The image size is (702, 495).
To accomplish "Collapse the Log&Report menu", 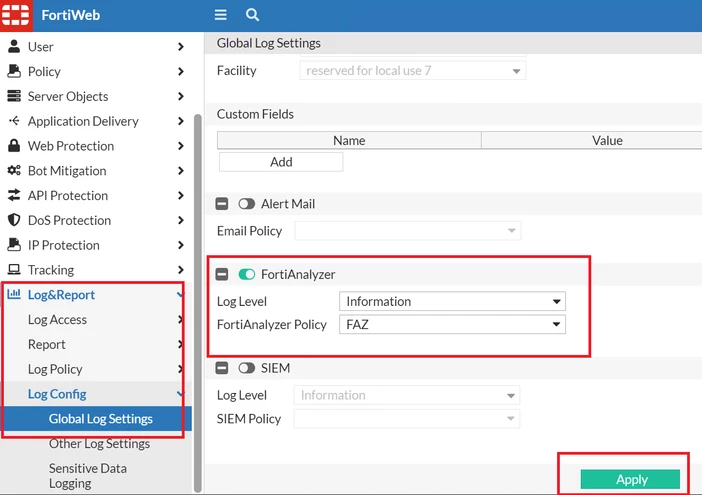I will (96, 294).
